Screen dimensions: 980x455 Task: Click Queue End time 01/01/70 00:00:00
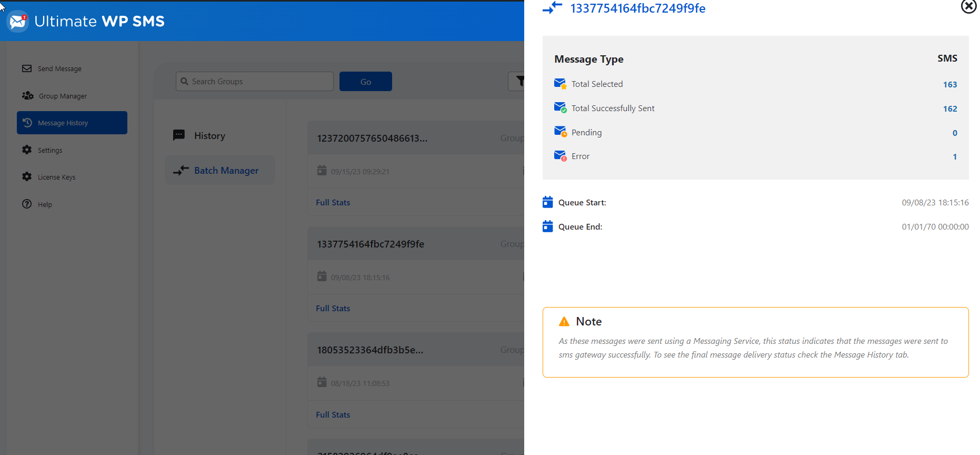pos(935,227)
